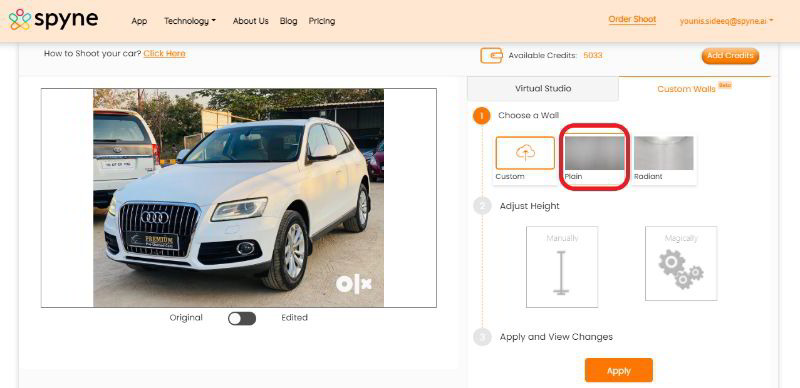Screen dimensions: 800x388
Task: Click the Apply button
Action: [618, 371]
